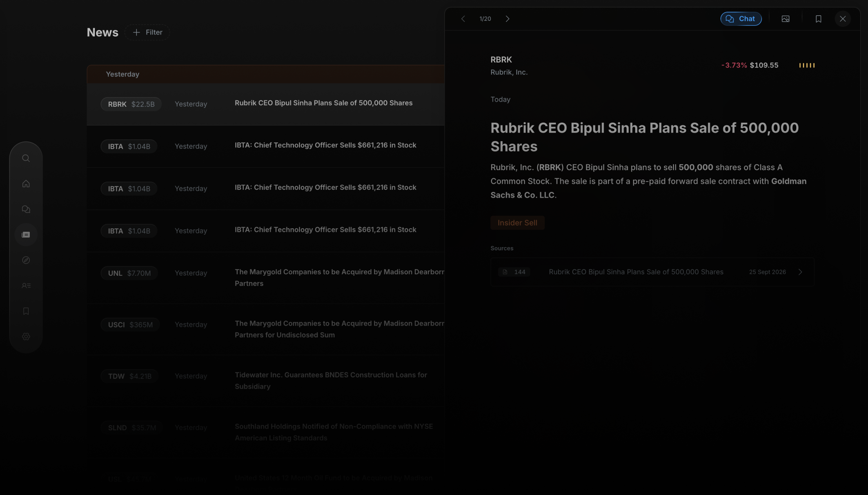The width and height of the screenshot is (868, 495).
Task: Expand source chevron for 25 Sept 2026
Action: point(800,272)
